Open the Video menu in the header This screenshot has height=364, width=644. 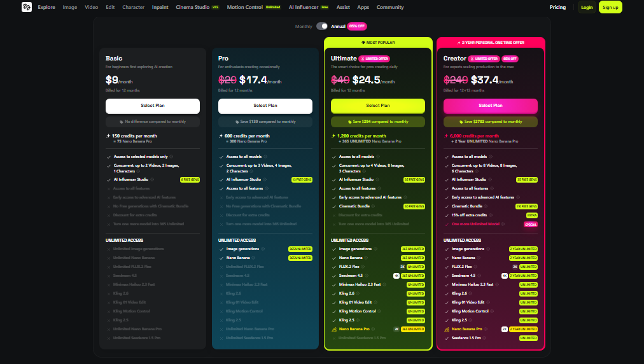[x=91, y=7]
